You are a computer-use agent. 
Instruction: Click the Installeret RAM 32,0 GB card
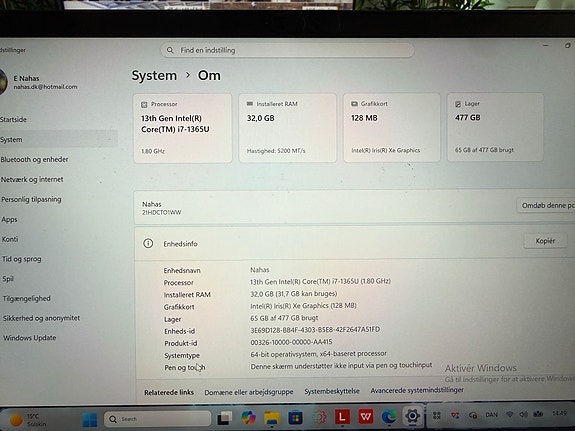point(288,127)
